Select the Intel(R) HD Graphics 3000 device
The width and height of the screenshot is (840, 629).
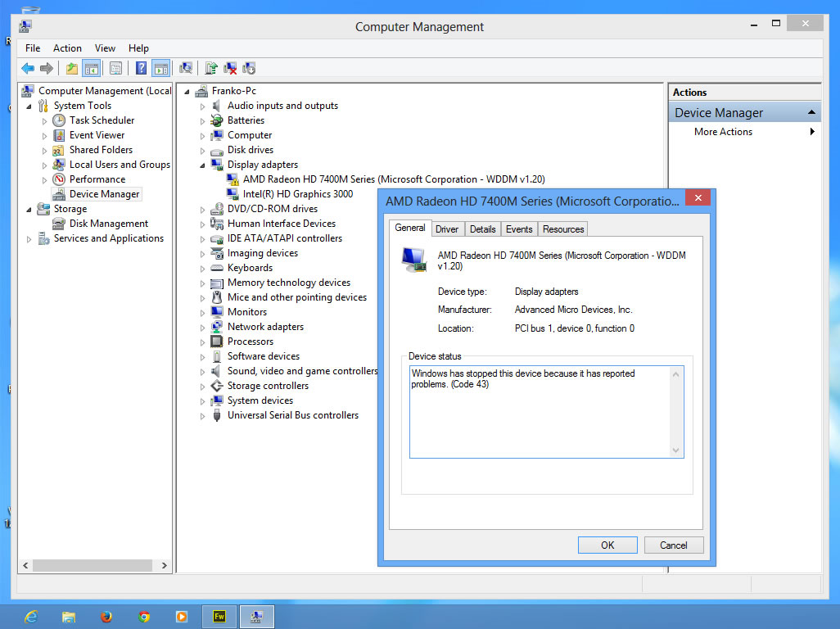[298, 194]
